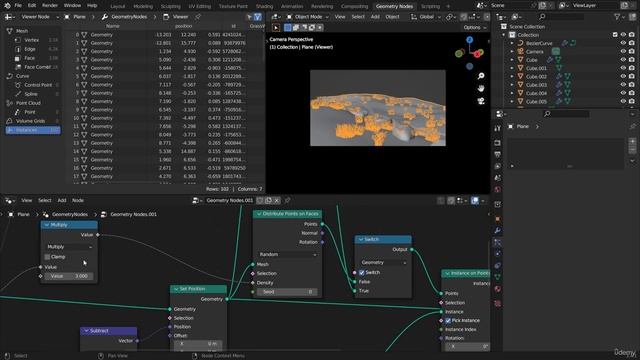Click the properties editor search field
The width and height of the screenshot is (640, 360).
coord(566,114)
